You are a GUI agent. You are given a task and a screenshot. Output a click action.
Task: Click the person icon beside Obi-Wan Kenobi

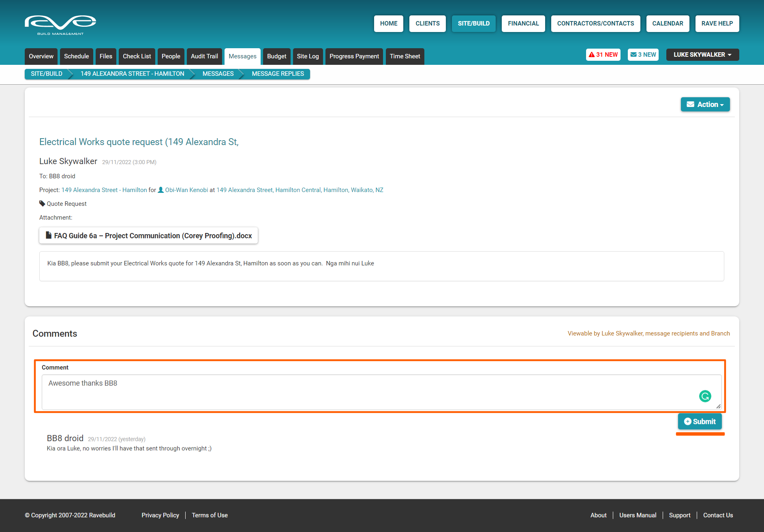coord(161,190)
